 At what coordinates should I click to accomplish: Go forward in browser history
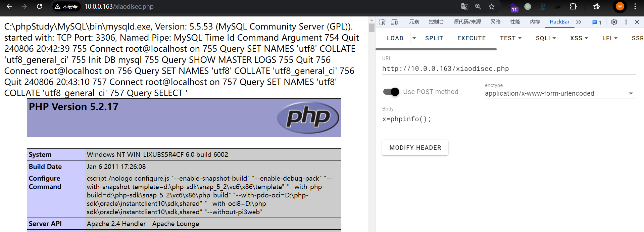click(24, 6)
